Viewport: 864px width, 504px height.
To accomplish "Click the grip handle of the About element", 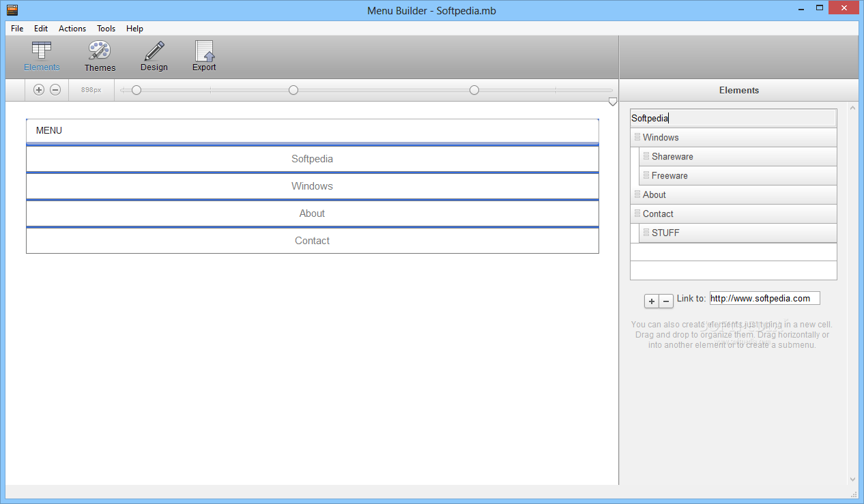I will click(x=637, y=194).
